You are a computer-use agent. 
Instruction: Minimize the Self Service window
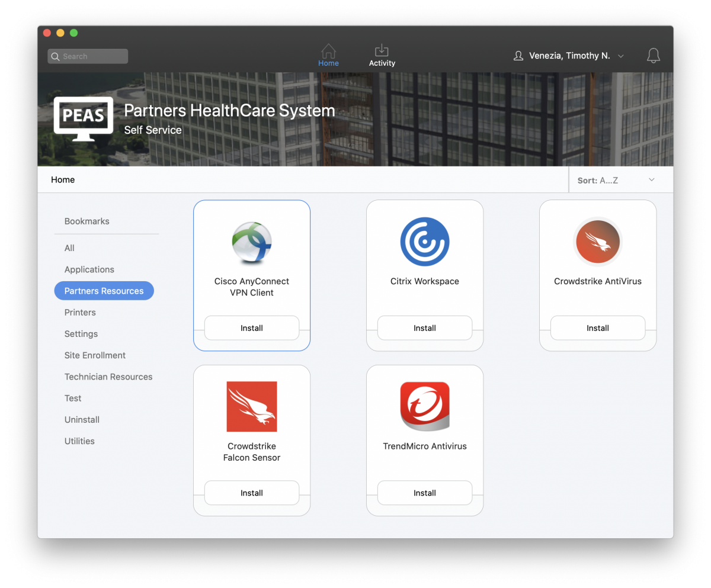coord(60,33)
